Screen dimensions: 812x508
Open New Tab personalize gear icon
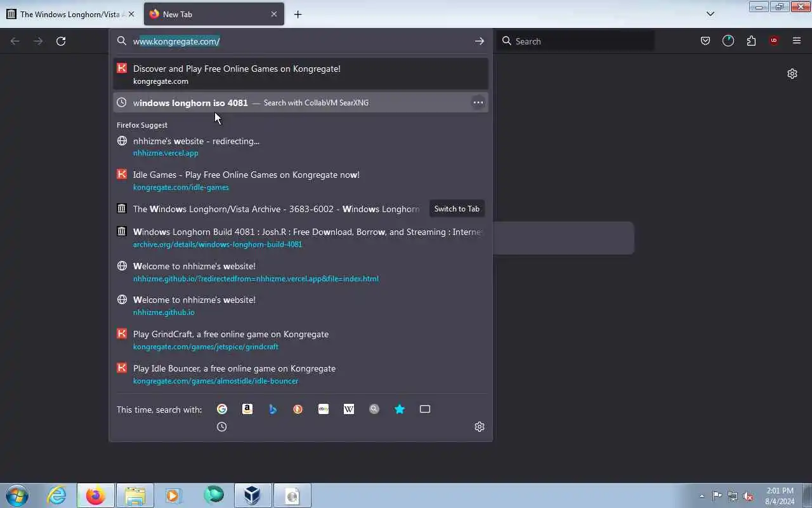(792, 74)
